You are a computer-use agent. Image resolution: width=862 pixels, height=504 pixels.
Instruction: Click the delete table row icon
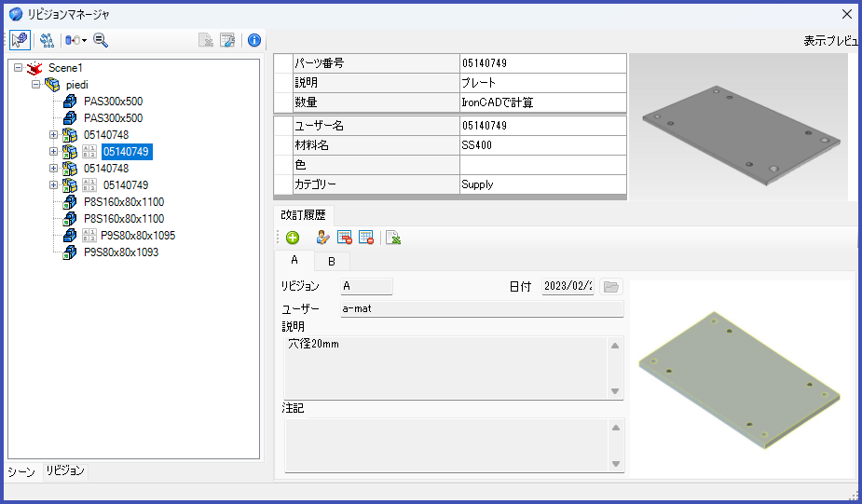coord(344,238)
